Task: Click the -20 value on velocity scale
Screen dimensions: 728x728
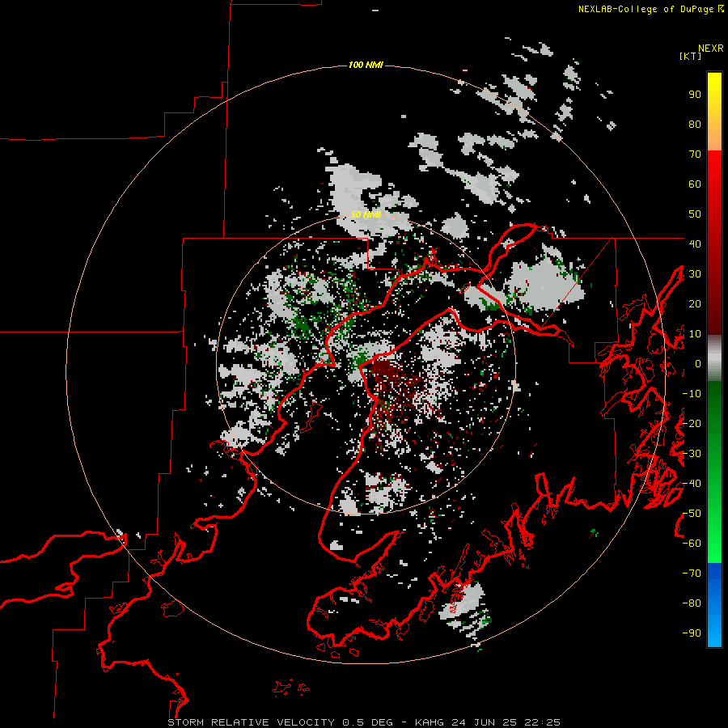Action: pos(692,424)
